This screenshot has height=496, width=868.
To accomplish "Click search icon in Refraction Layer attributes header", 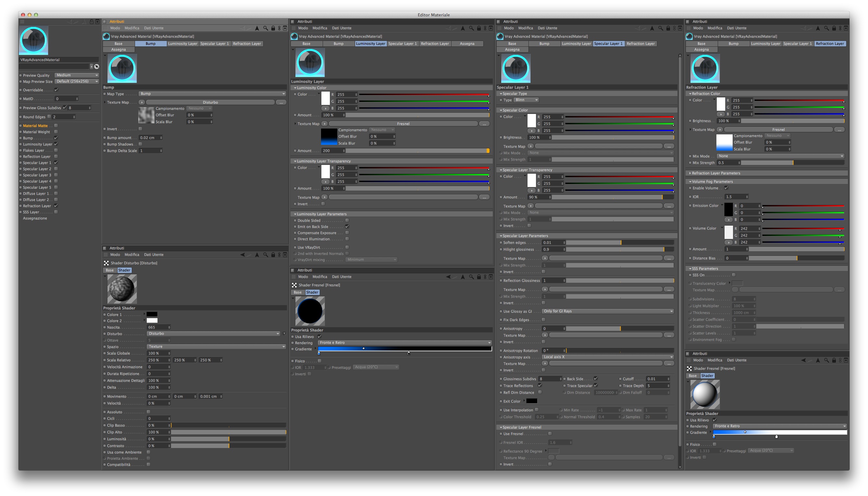I will [826, 28].
